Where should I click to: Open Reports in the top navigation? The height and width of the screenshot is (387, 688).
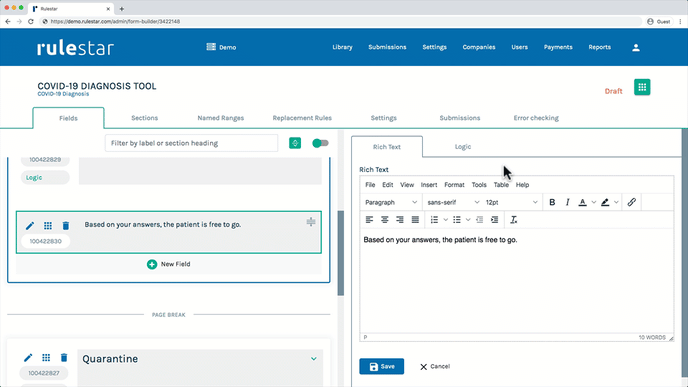click(x=599, y=47)
